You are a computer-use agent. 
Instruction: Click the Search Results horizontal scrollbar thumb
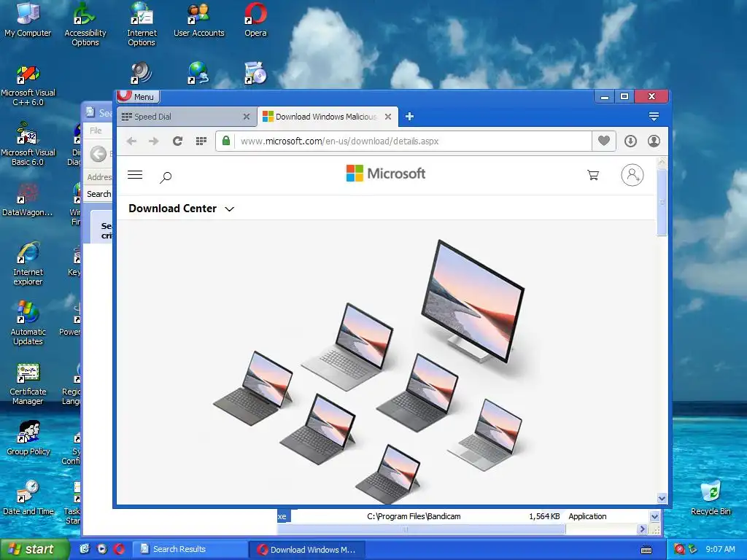coord(421,529)
